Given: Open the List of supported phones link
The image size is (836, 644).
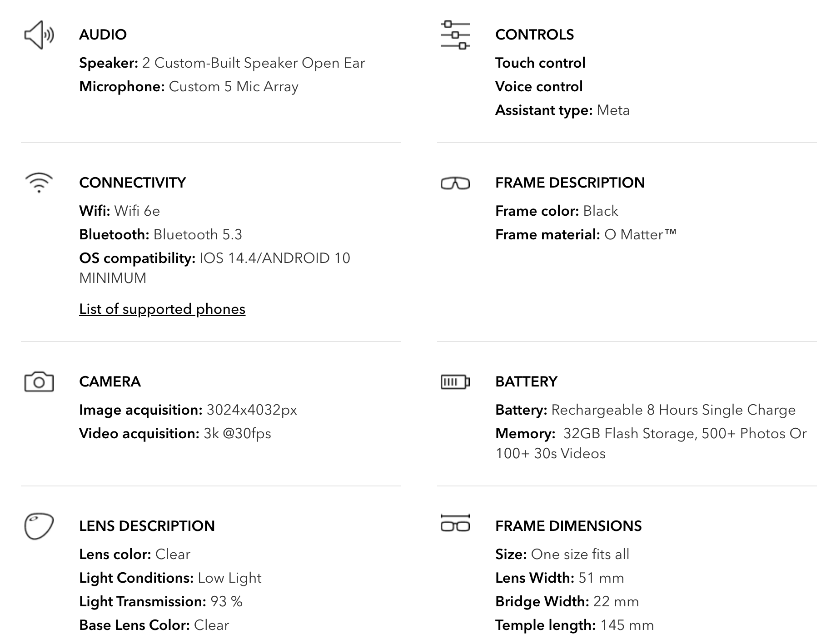Looking at the screenshot, I should click(x=162, y=309).
